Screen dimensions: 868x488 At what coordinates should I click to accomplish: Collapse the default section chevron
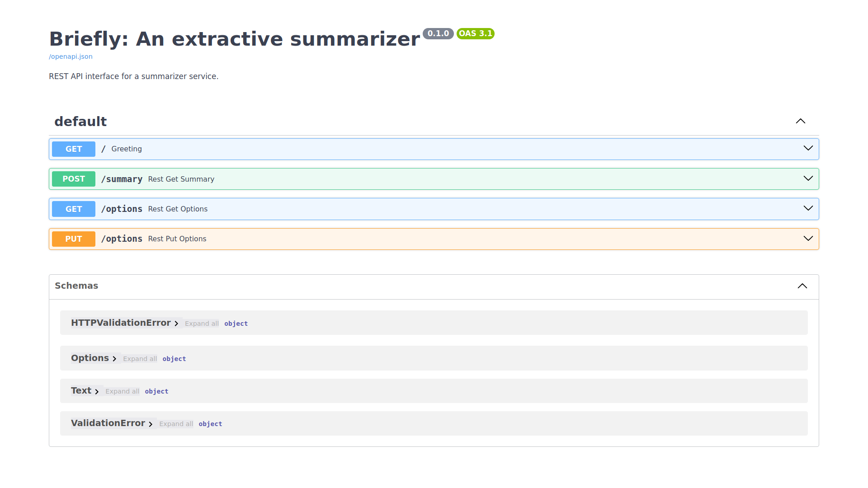coord(801,121)
